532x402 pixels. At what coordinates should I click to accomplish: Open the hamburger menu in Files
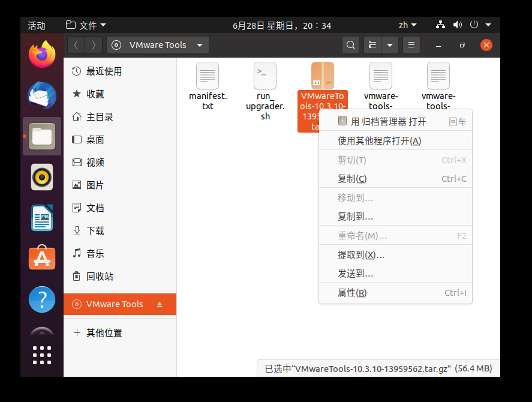point(411,45)
